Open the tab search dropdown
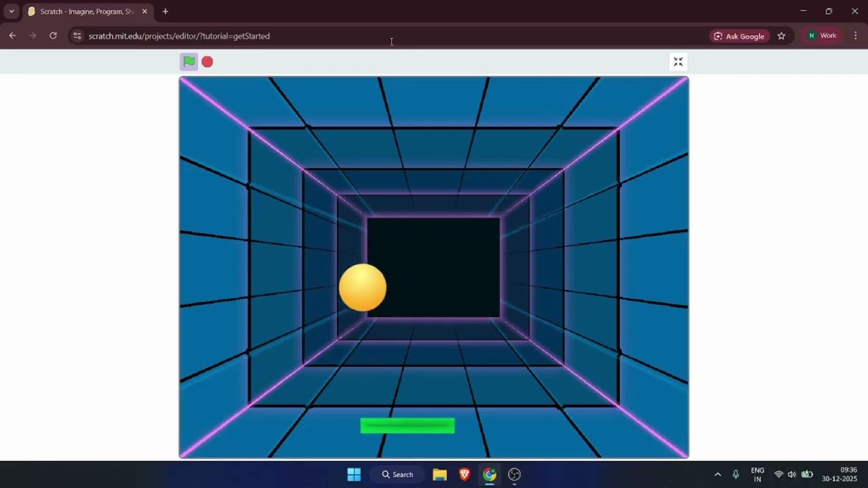Viewport: 868px width, 488px height. click(x=12, y=12)
